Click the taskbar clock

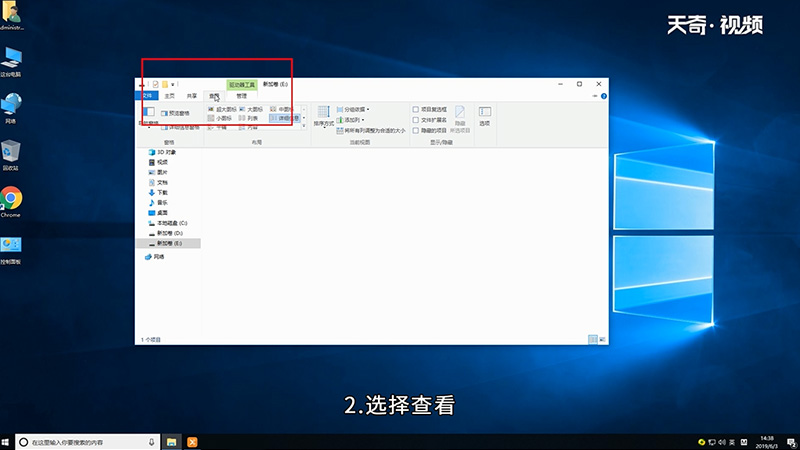point(766,442)
